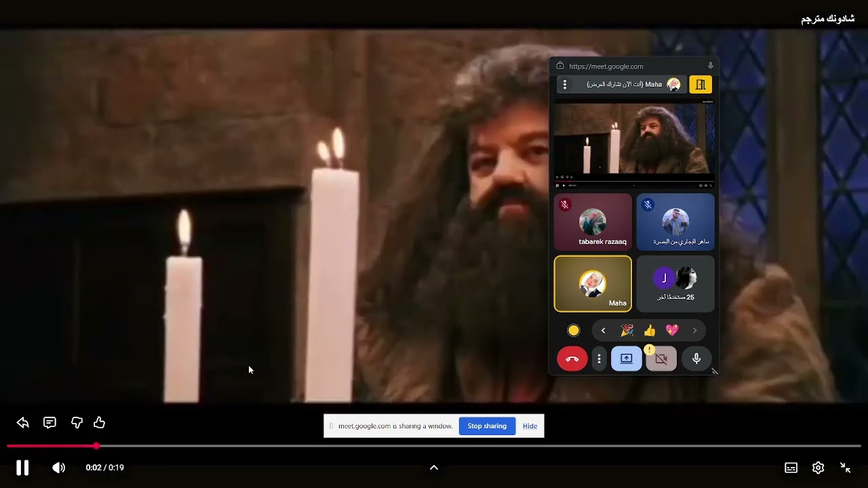The image size is (868, 488).
Task: Send a party popper reaction
Action: click(627, 331)
